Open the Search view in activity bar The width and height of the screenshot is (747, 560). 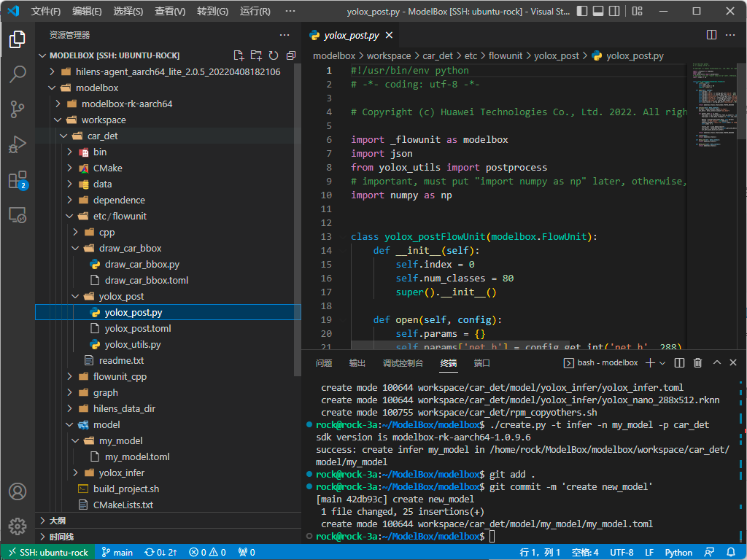tap(18, 74)
